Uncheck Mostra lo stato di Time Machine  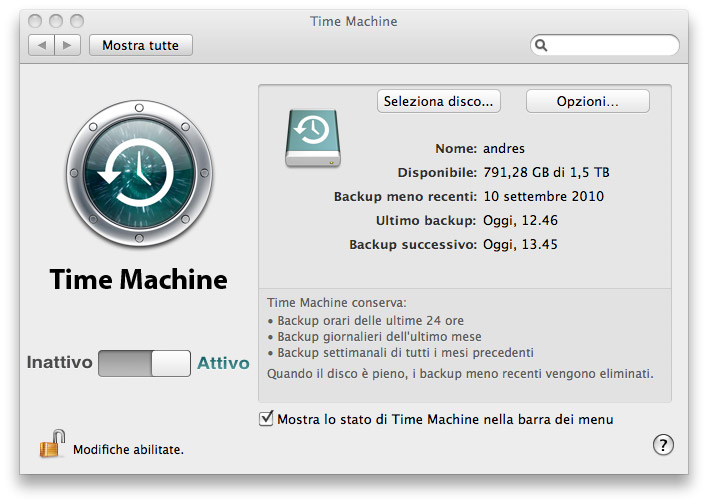[266, 419]
